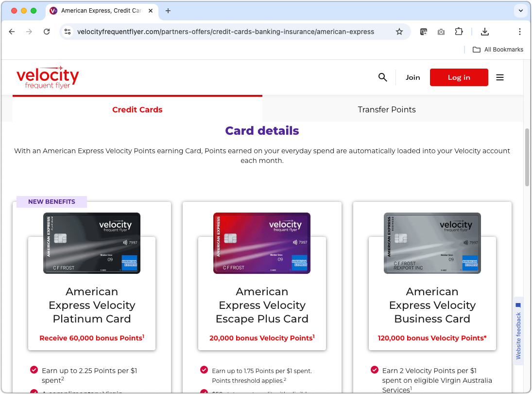Go back to the previous page
Image resolution: width=532 pixels, height=394 pixels.
[12, 32]
